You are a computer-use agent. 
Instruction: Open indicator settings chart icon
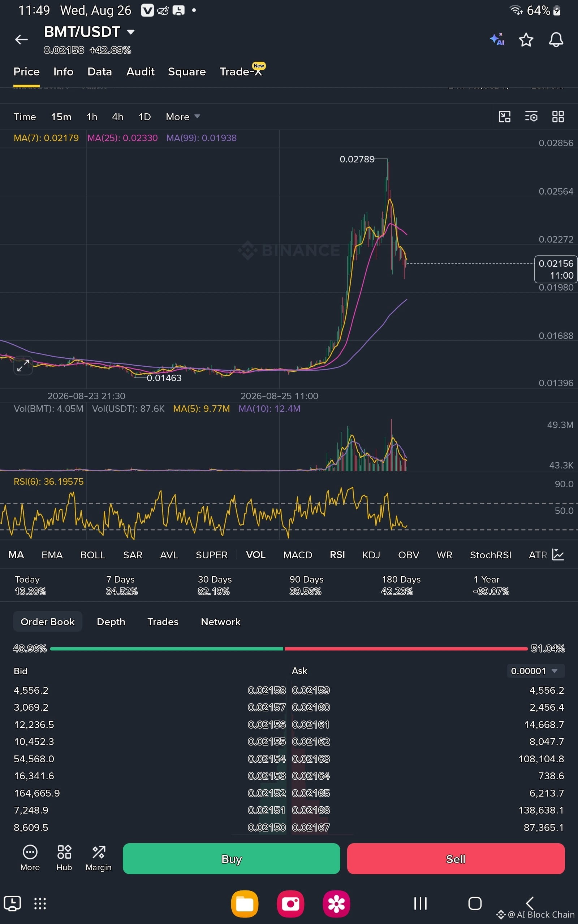(x=558, y=555)
